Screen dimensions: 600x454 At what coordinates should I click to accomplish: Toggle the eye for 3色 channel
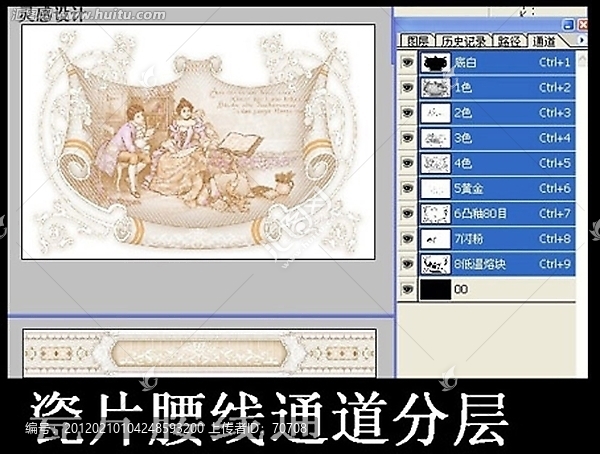408,138
